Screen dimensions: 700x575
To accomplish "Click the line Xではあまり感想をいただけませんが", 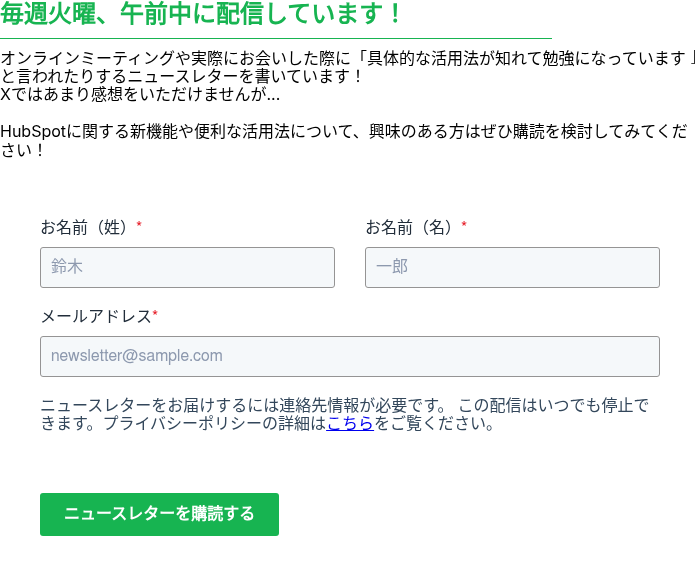I will click(x=140, y=94).
